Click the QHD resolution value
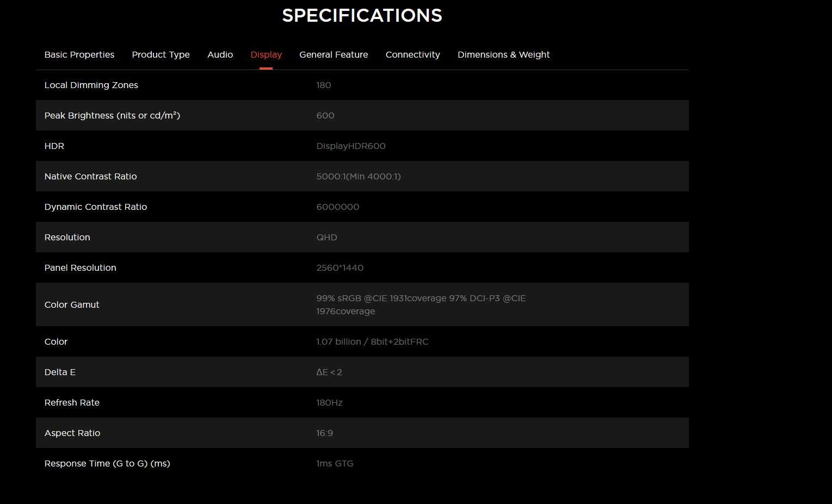Screen dimensions: 832x504 [326, 237]
